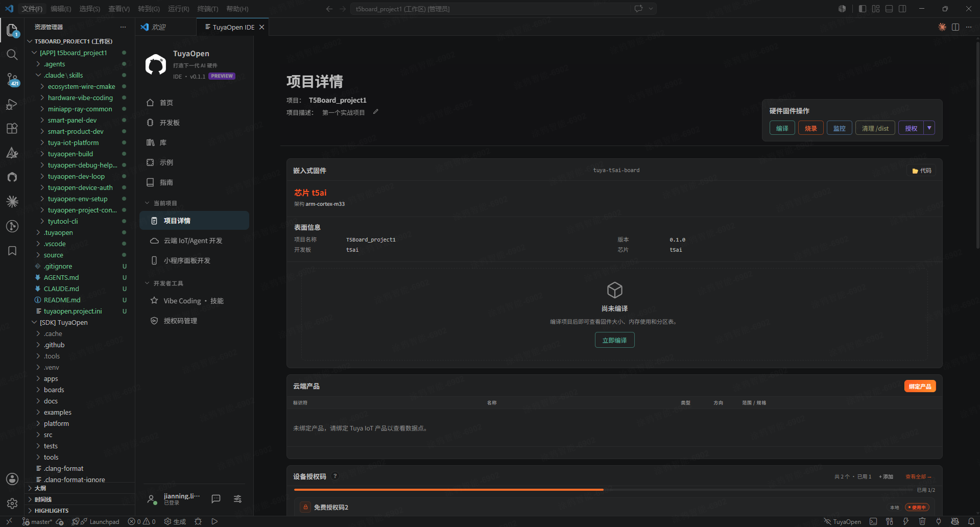Viewport: 980px width, 527px height.
Task: Click the authorization code usage progress bar
Action: coord(603,490)
